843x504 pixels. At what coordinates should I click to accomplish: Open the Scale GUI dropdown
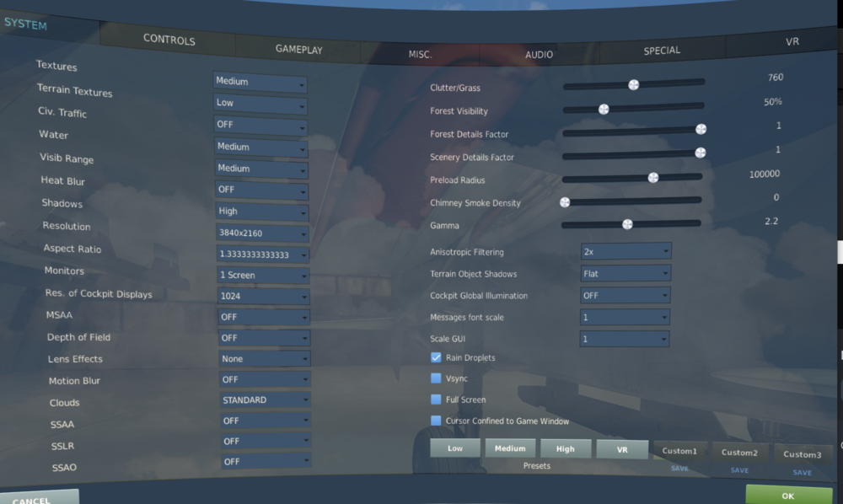(624, 337)
